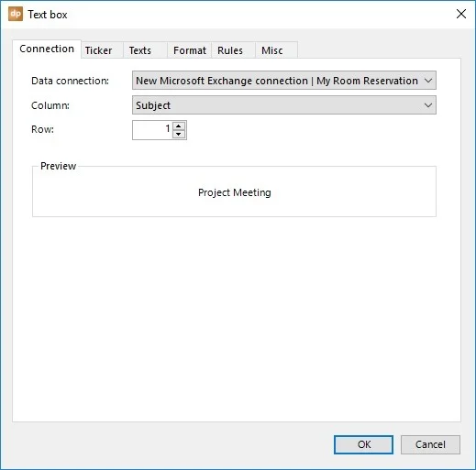Close the Text box dialog
This screenshot has width=476, height=470.
point(461,14)
